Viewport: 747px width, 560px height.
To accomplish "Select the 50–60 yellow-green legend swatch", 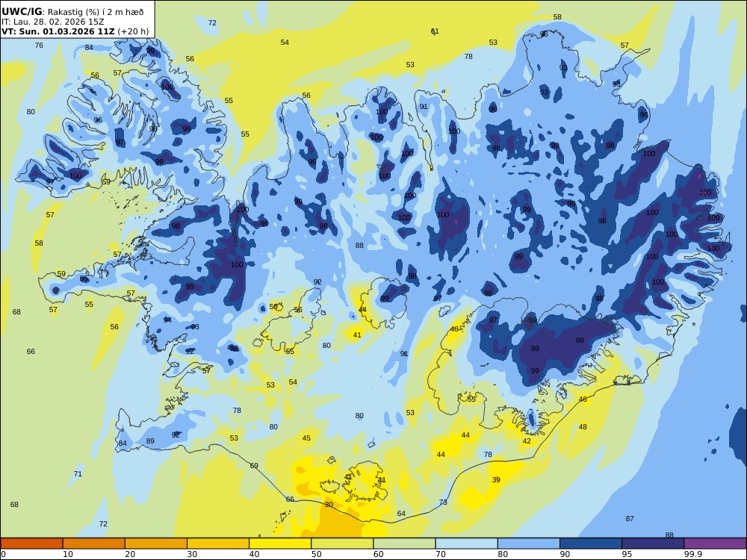I will click(342, 544).
